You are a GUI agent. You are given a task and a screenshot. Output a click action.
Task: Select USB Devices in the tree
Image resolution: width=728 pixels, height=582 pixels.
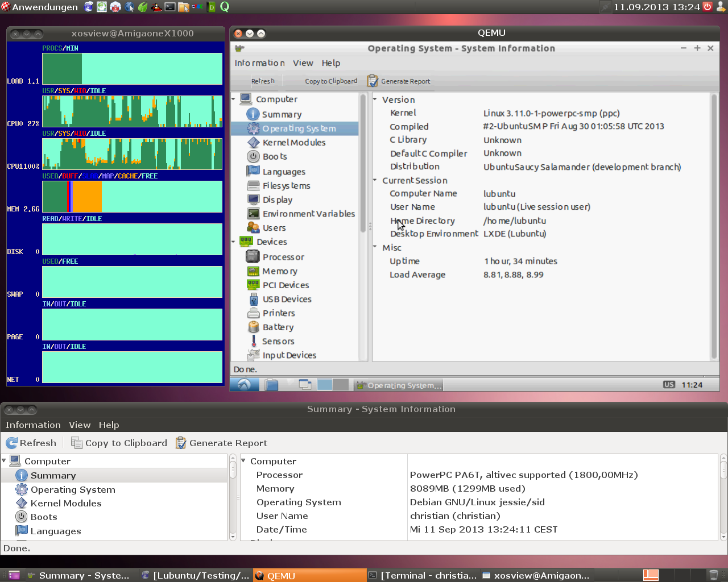287,299
